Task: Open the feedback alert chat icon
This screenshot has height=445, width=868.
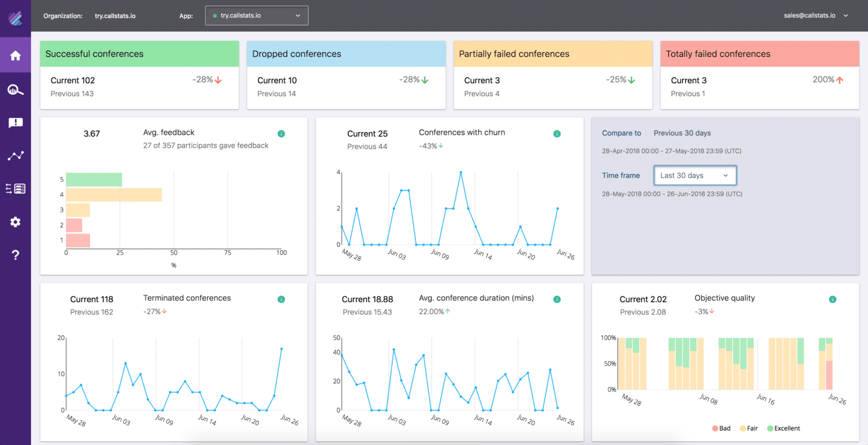Action: [15, 123]
